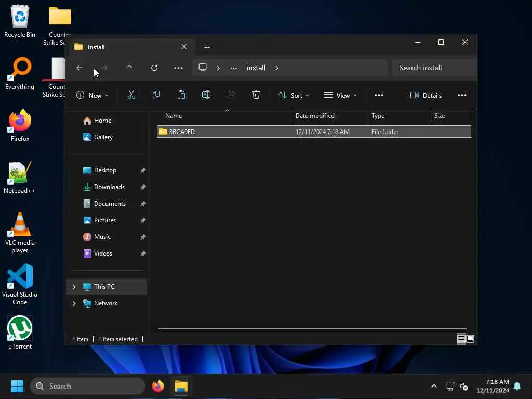Refresh the install folder view
532x399 pixels.
click(154, 68)
